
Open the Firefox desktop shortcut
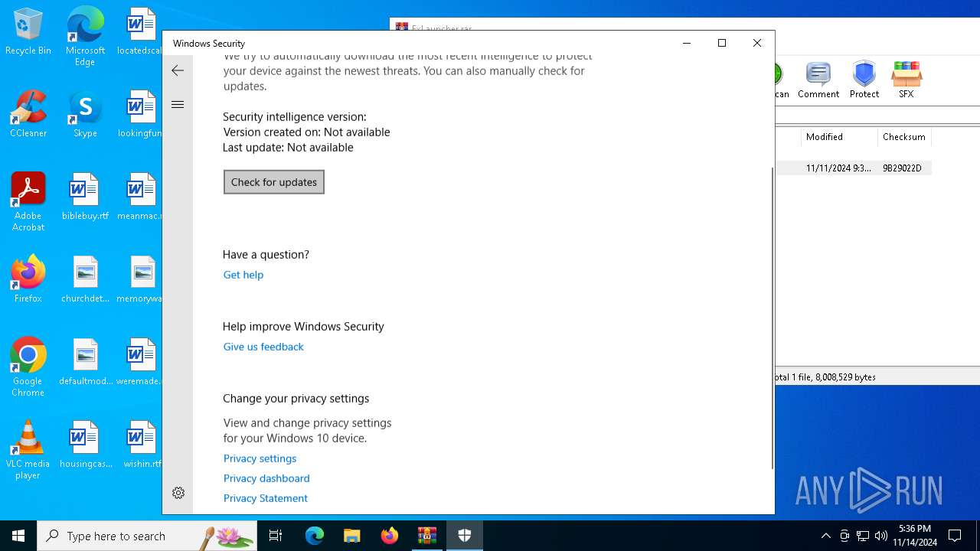28,279
